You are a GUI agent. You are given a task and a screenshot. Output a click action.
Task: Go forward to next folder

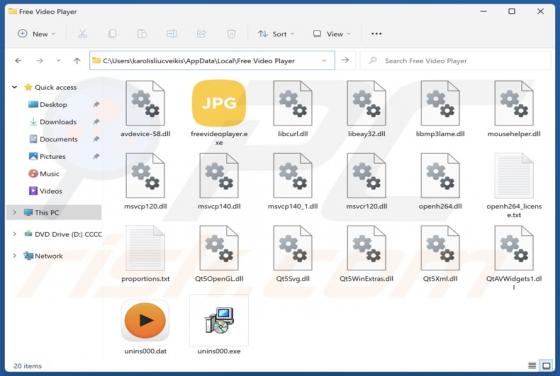(39, 61)
